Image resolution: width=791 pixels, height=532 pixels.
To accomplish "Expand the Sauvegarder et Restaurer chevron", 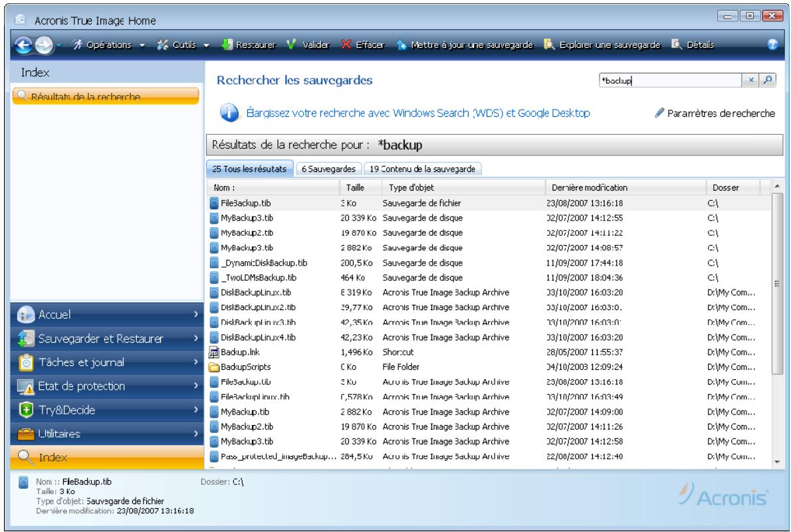I will tap(195, 338).
